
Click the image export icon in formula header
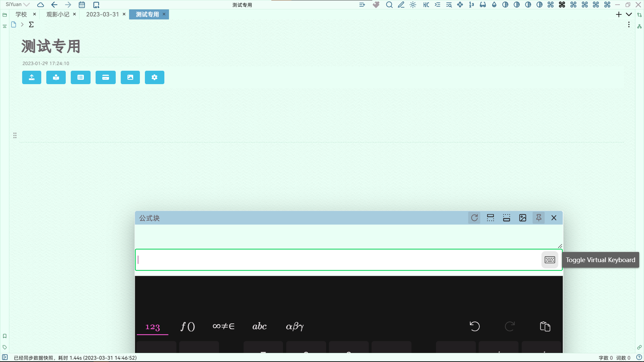click(x=523, y=218)
